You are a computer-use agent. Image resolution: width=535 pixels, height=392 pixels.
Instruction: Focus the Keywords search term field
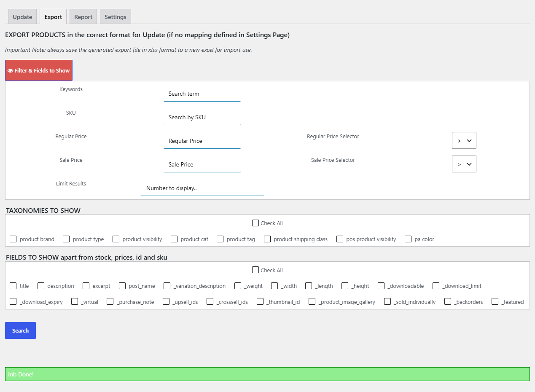click(x=202, y=94)
